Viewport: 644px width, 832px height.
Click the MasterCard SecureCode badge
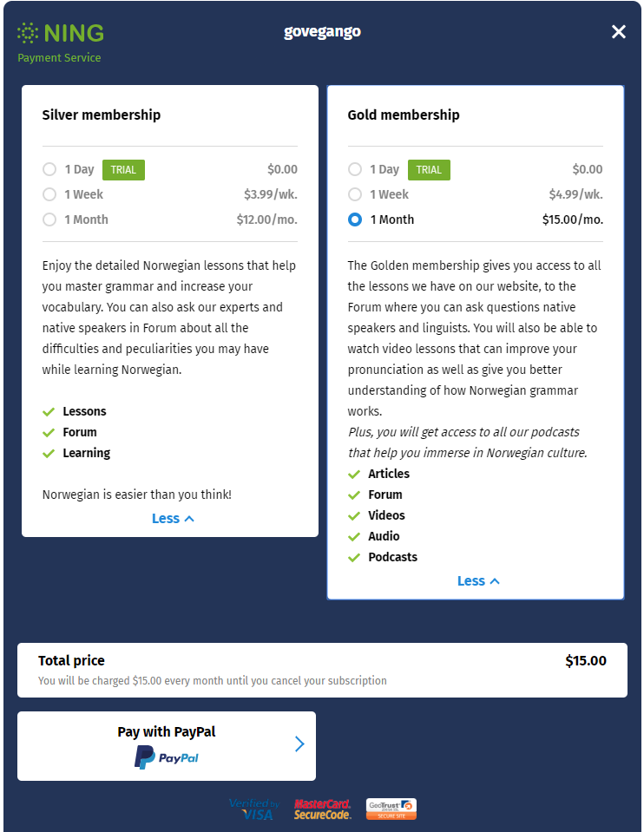pos(322,809)
